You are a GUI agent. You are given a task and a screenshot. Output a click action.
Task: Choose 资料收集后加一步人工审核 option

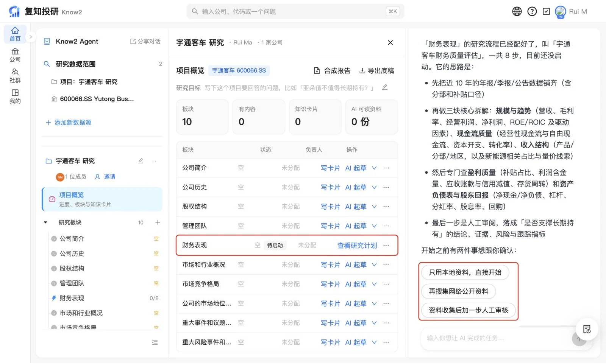[x=469, y=310]
